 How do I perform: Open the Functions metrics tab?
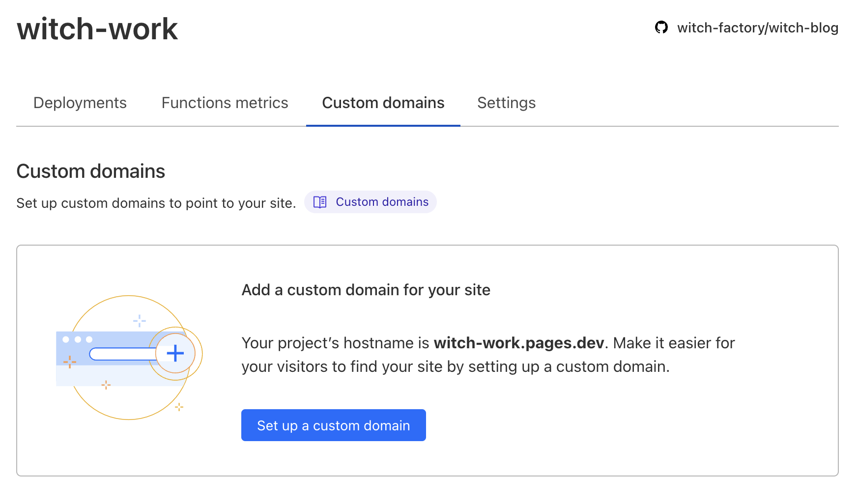click(225, 103)
